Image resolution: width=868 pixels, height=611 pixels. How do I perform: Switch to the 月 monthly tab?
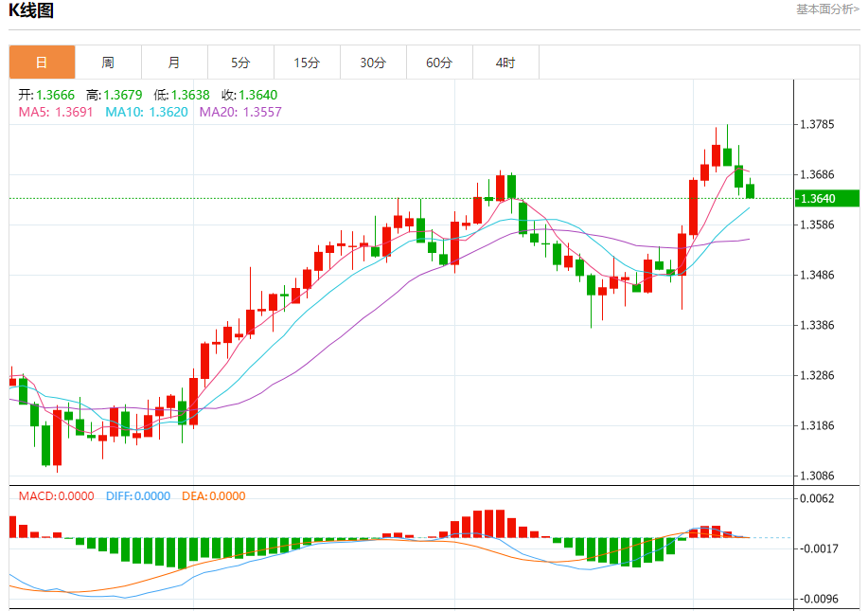[174, 63]
